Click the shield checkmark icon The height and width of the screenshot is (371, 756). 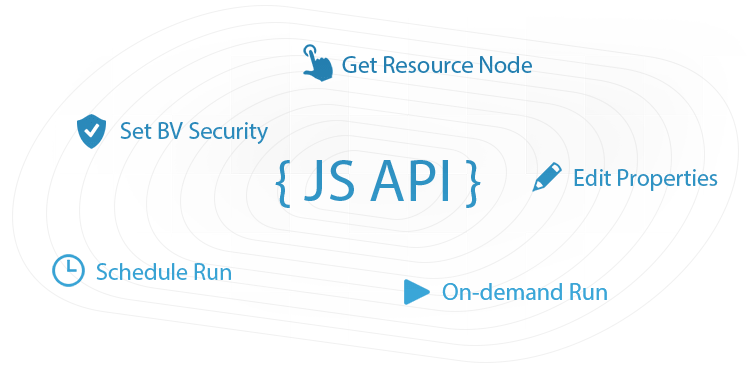pyautogui.click(x=91, y=131)
